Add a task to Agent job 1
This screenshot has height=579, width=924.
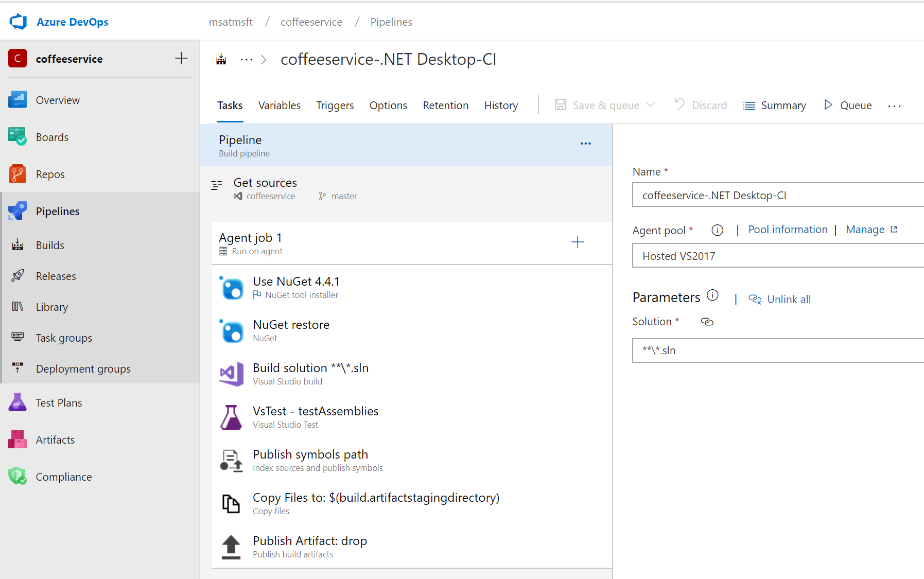(x=578, y=242)
